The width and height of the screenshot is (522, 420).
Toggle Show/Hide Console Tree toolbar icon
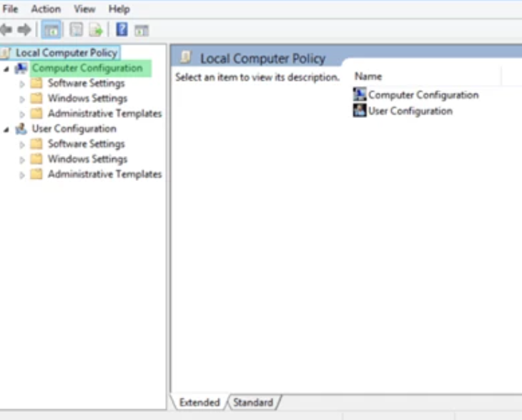[51, 30]
